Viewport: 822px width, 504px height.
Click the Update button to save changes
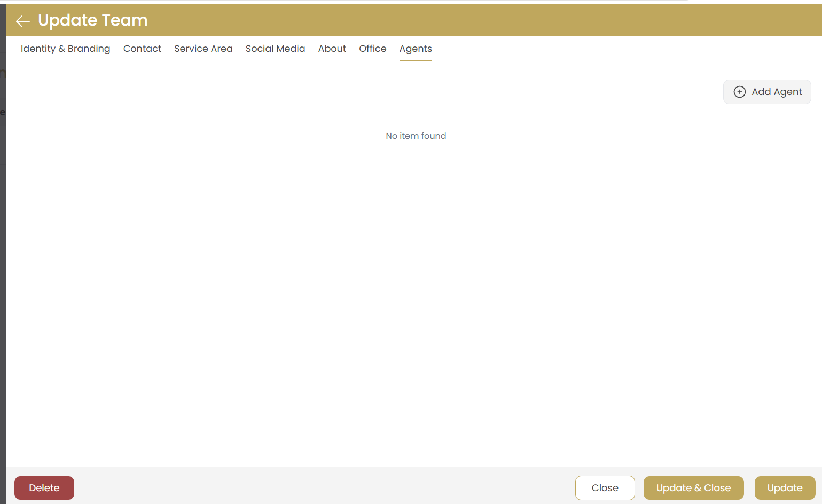pyautogui.click(x=784, y=487)
